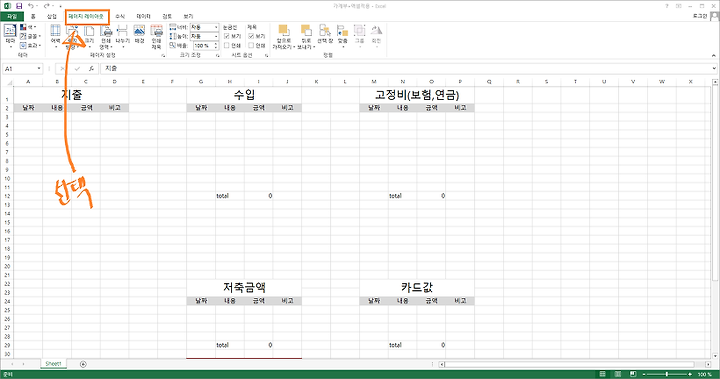Switch to the Home (홈) tab

[33, 17]
